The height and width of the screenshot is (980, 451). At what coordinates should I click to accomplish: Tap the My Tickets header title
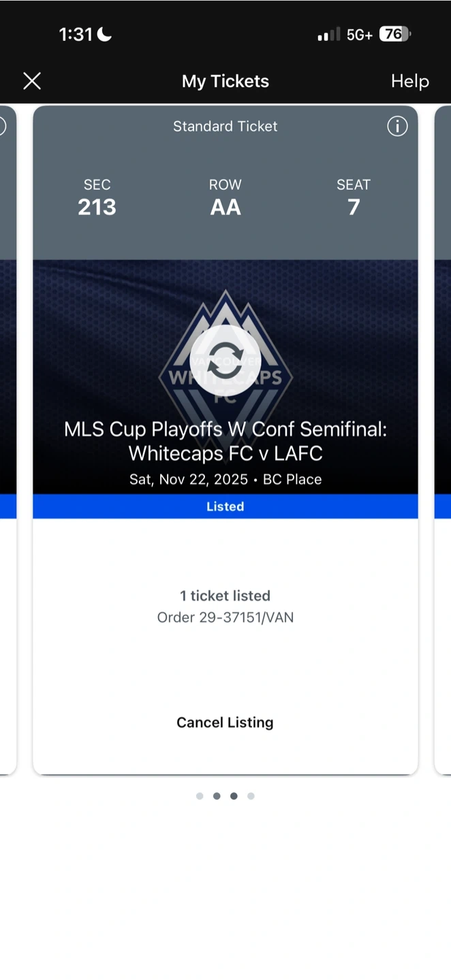pos(226,82)
